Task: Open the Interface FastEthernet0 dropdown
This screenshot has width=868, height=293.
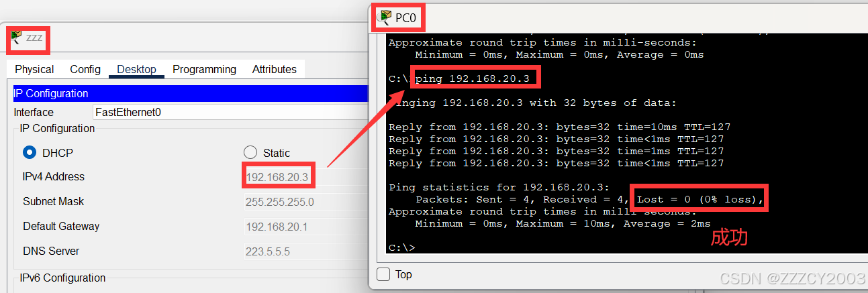Action: coord(228,112)
